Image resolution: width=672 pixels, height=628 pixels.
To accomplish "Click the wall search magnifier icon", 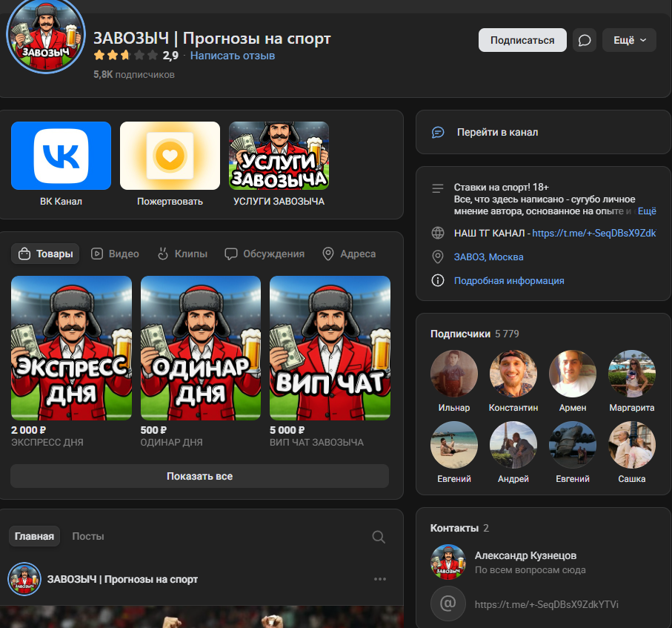I will point(379,537).
